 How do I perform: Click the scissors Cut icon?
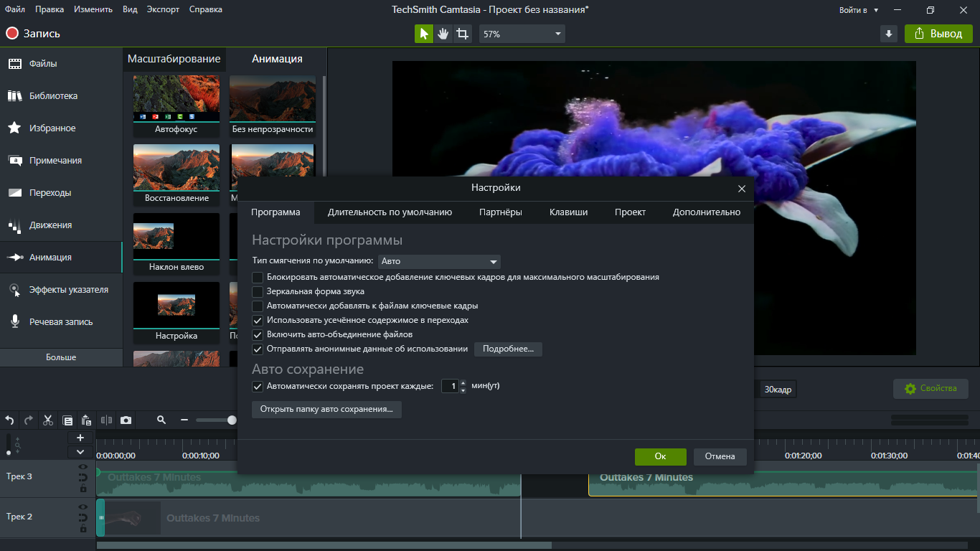coord(48,420)
